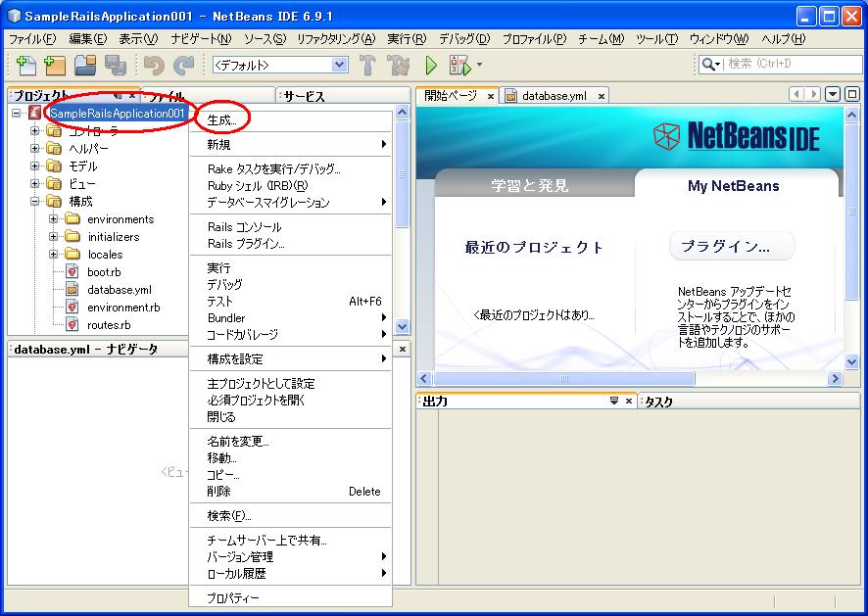
Task: Choose 削除 from context menu
Action: point(291,491)
